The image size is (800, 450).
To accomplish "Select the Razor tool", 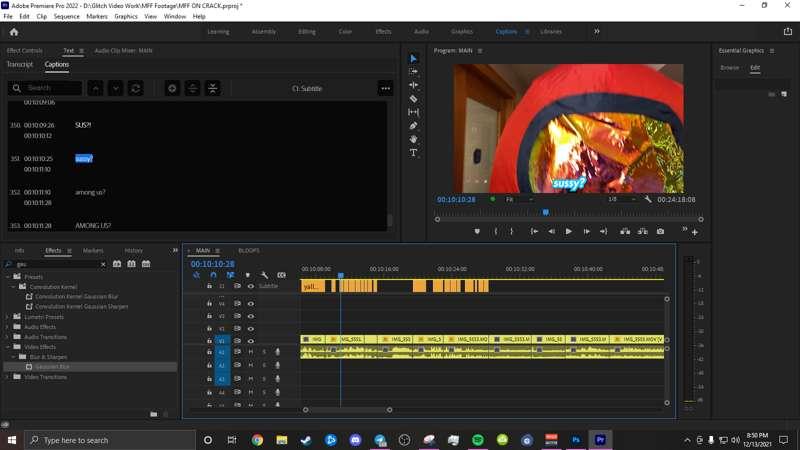I will click(x=413, y=98).
